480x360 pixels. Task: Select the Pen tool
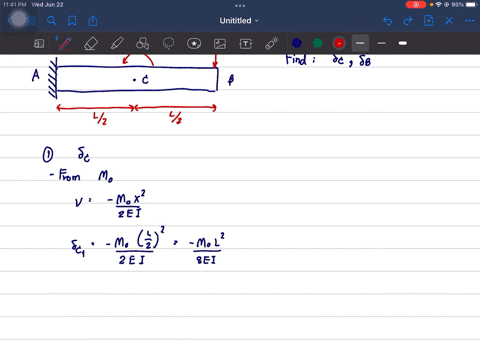pos(65,44)
